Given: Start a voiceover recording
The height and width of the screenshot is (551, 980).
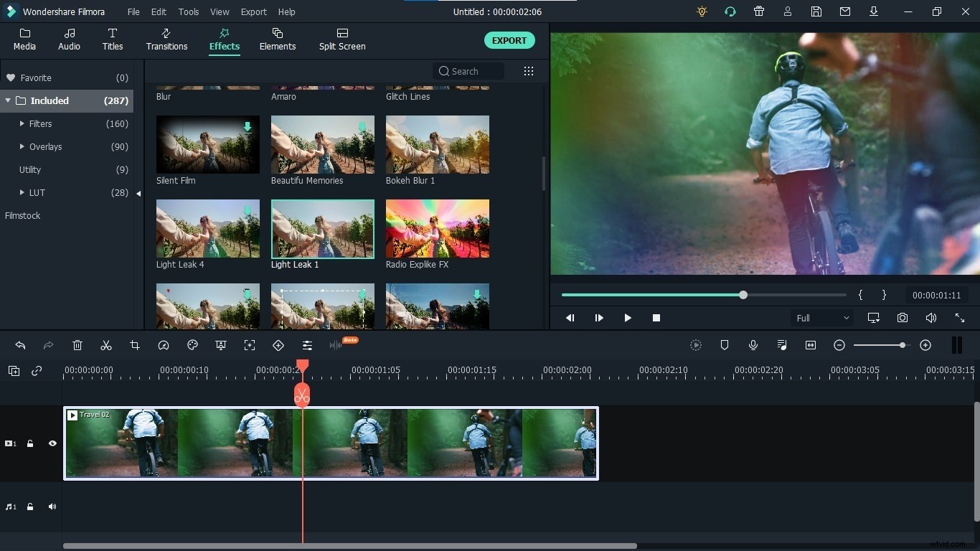Looking at the screenshot, I should click(753, 345).
